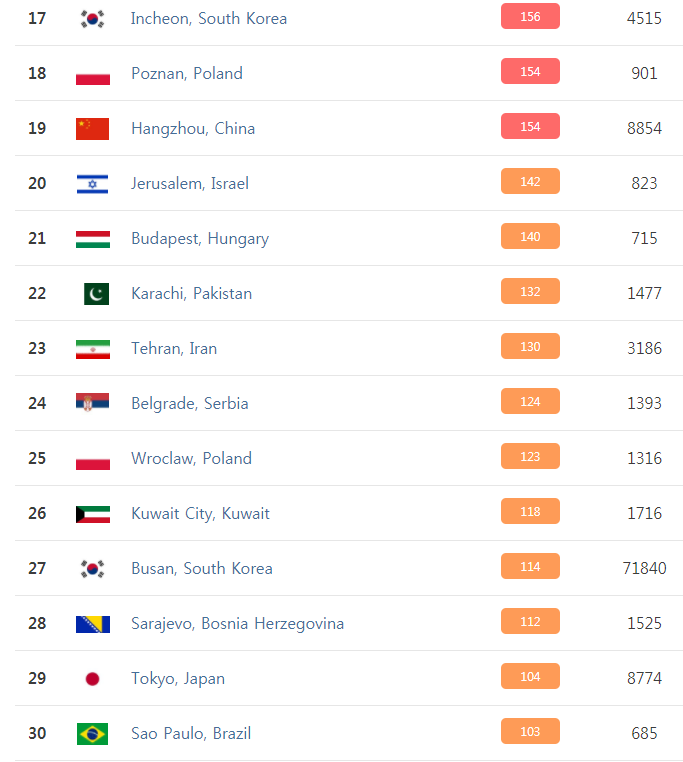The height and width of the screenshot is (762, 683).
Task: Click the Japan flag next to Tokyo
Action: click(92, 678)
